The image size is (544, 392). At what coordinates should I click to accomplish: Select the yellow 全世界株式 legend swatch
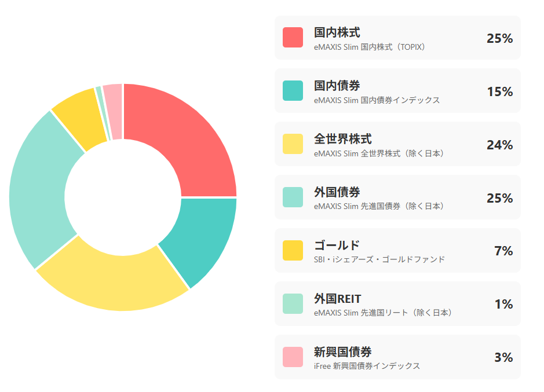[293, 144]
